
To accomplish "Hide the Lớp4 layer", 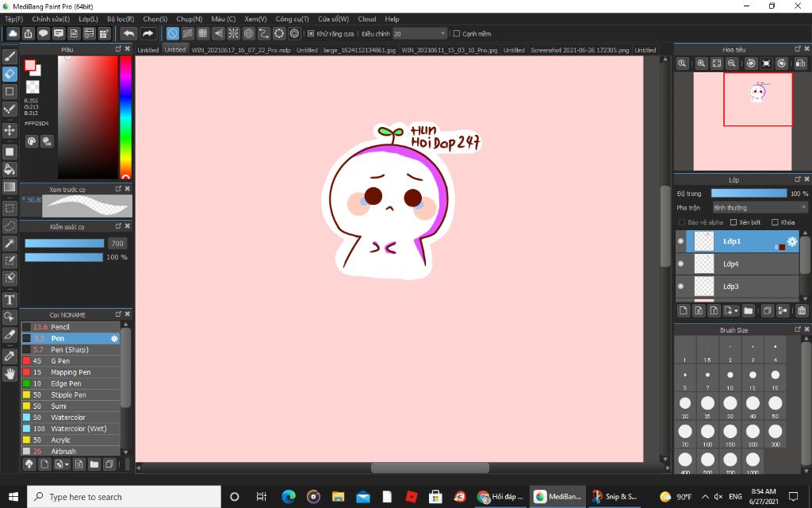I will pos(680,264).
